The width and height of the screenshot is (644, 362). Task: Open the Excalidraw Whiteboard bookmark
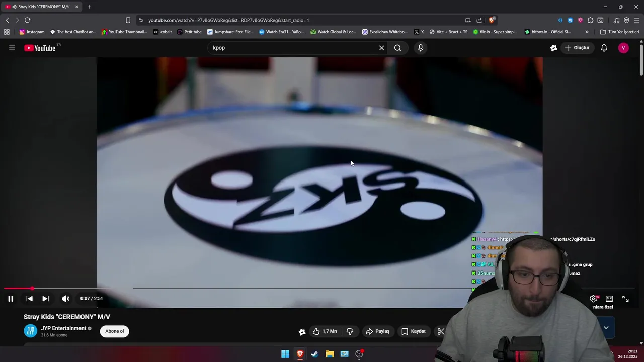click(x=385, y=32)
